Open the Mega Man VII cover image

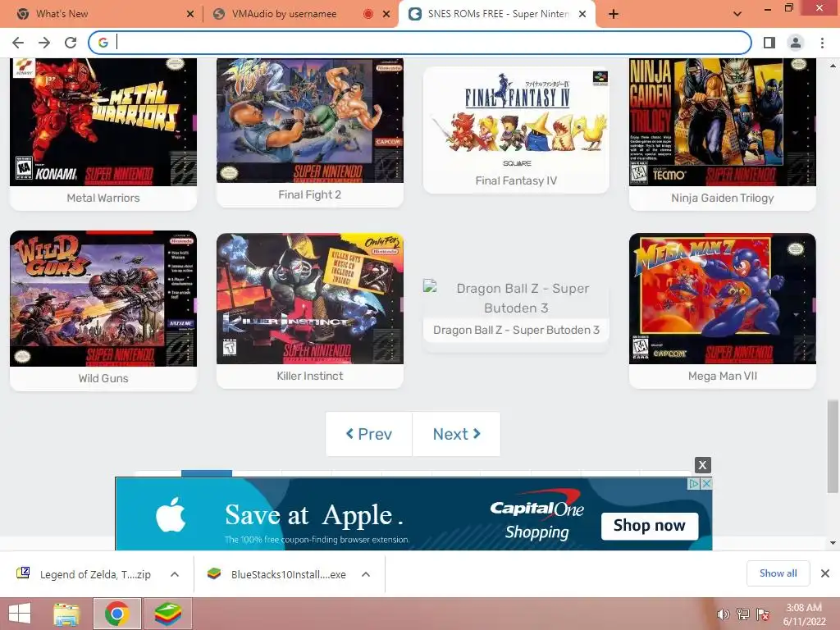coord(722,299)
